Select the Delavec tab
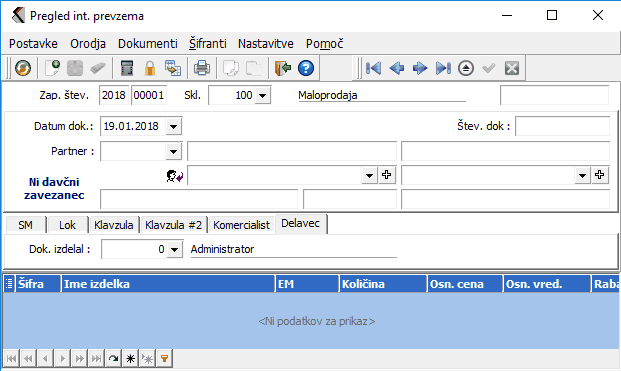621x371 pixels. [301, 224]
